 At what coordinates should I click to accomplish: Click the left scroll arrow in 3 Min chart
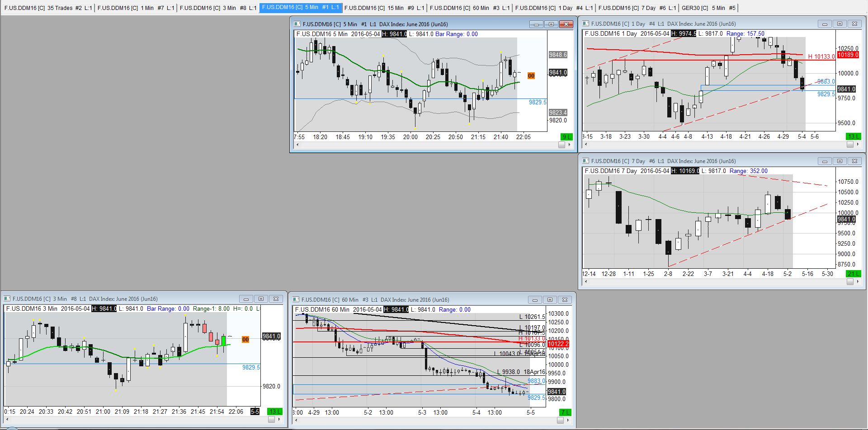7,420
